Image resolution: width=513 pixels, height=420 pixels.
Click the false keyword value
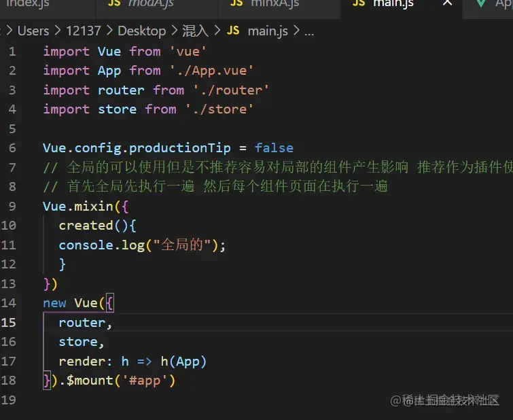(274, 148)
